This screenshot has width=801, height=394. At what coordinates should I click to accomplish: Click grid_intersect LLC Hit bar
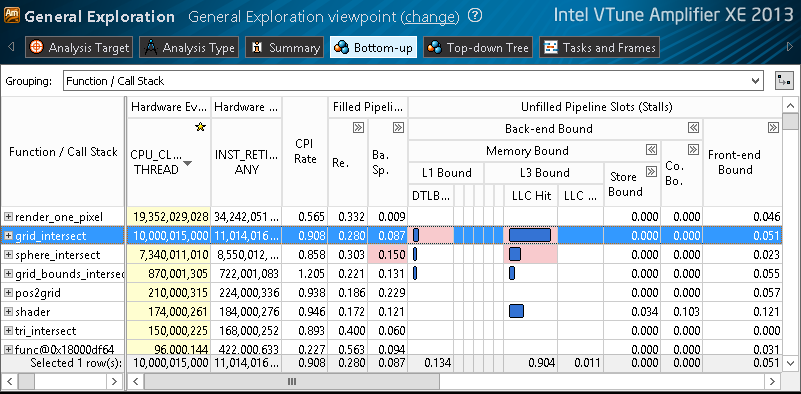pos(530,235)
